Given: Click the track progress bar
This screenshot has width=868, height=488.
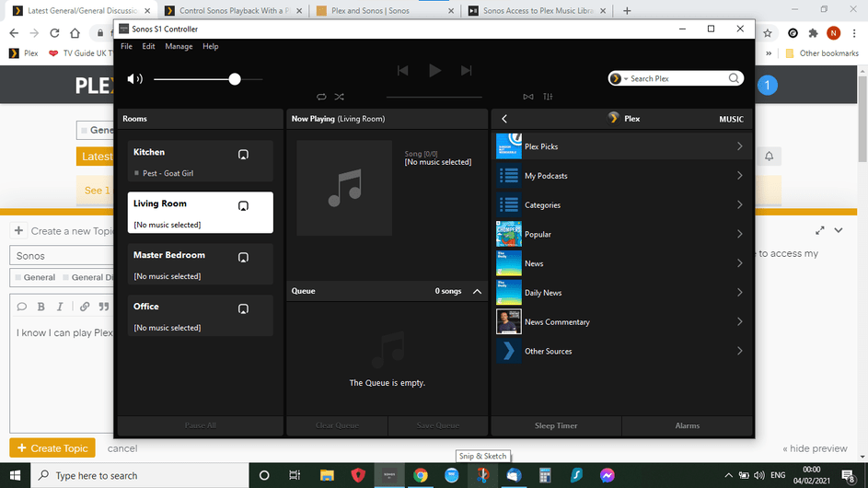Looking at the screenshot, I should (x=434, y=97).
